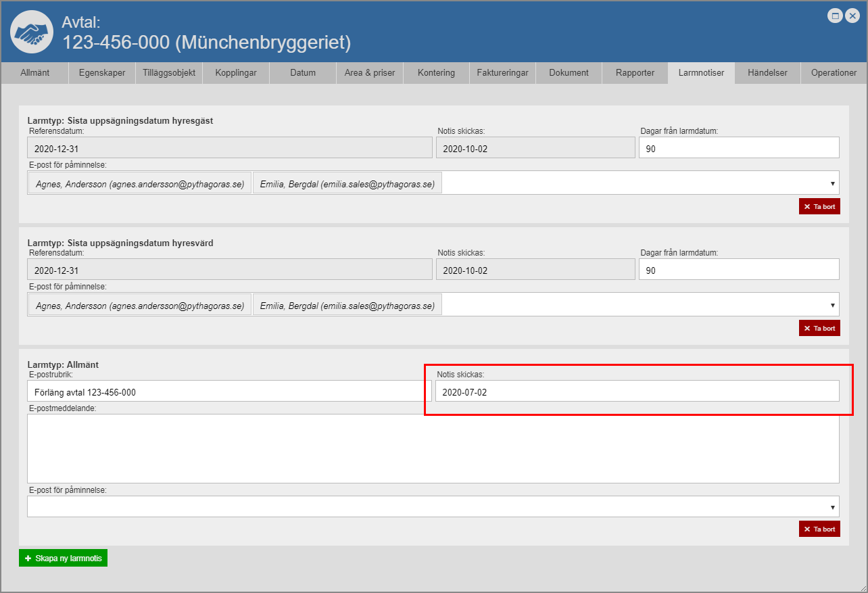This screenshot has height=593, width=868.
Task: Expand e-mail dropdown for hyresgäst alarm
Action: (831, 183)
